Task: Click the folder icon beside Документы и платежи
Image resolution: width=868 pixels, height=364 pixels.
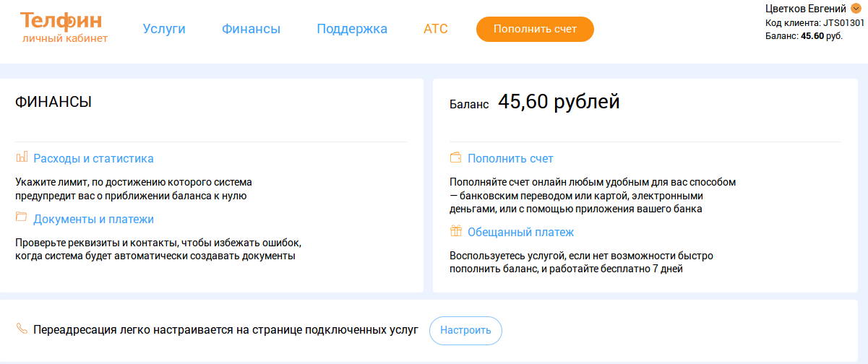Action: pos(22,217)
